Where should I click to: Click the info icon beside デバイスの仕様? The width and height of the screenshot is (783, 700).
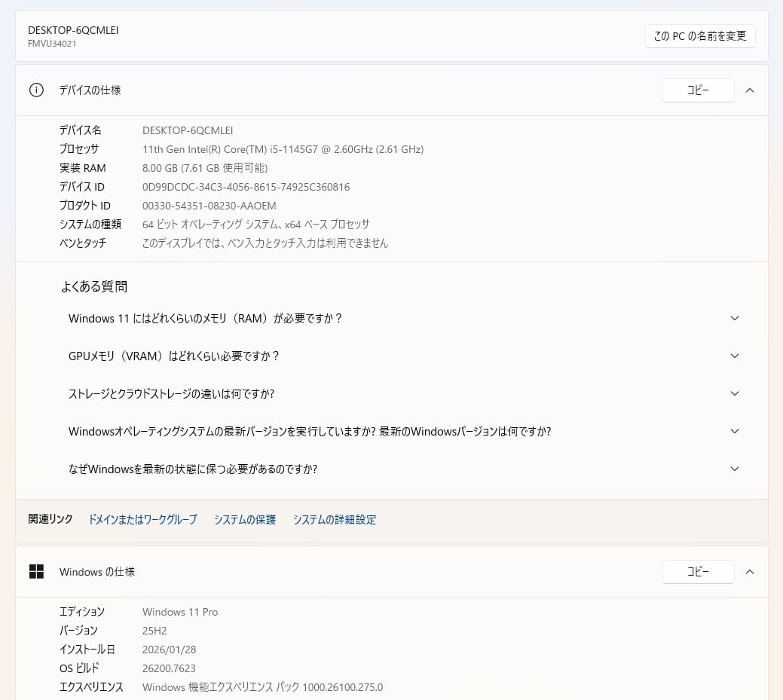(x=36, y=90)
